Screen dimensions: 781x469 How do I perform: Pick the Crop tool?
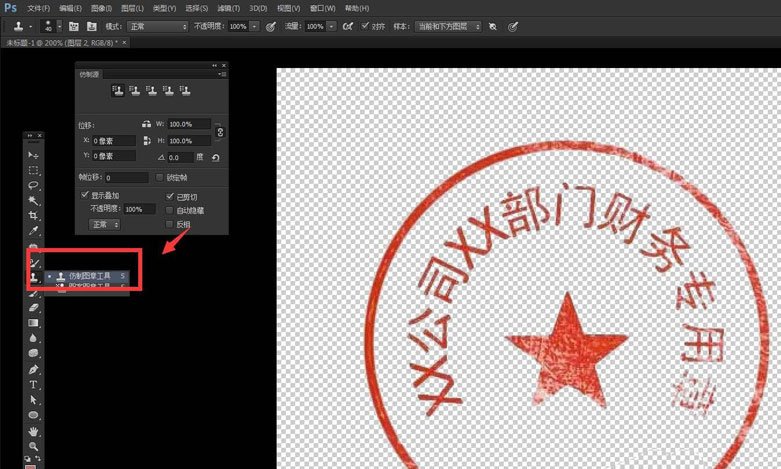[x=33, y=215]
